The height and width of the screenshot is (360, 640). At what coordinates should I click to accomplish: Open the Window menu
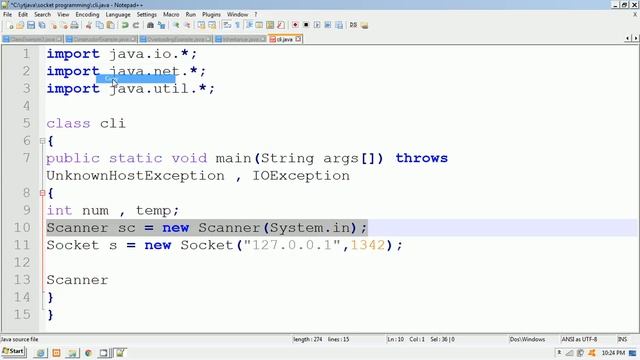237,14
